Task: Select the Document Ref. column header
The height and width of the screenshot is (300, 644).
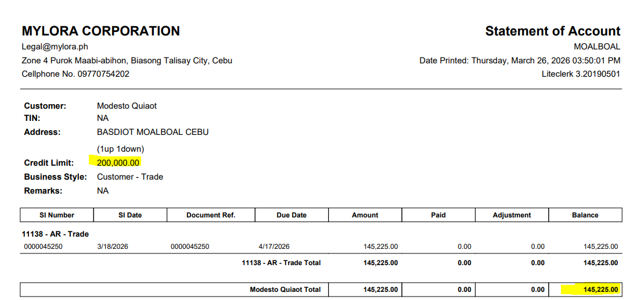Action: click(x=211, y=215)
